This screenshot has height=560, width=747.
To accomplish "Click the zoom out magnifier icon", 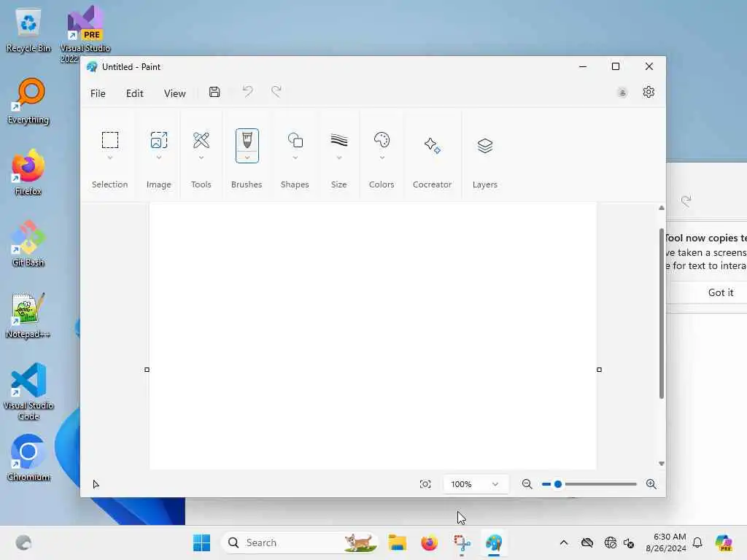I will point(527,484).
